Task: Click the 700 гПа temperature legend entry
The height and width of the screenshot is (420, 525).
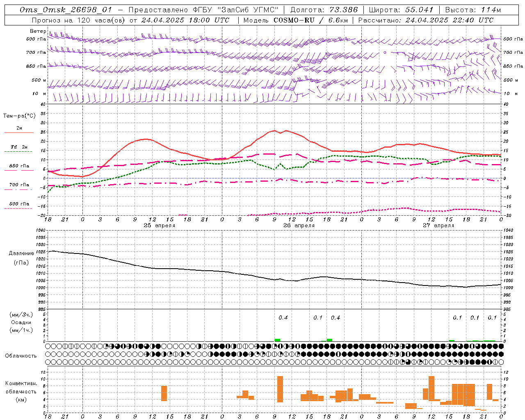Action: (x=19, y=185)
